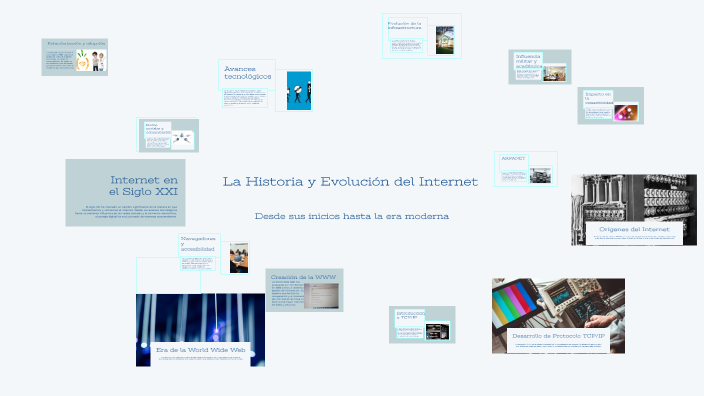Open the 'Impacto en la conectividad' slide
This screenshot has height=396, width=704.
(611, 106)
